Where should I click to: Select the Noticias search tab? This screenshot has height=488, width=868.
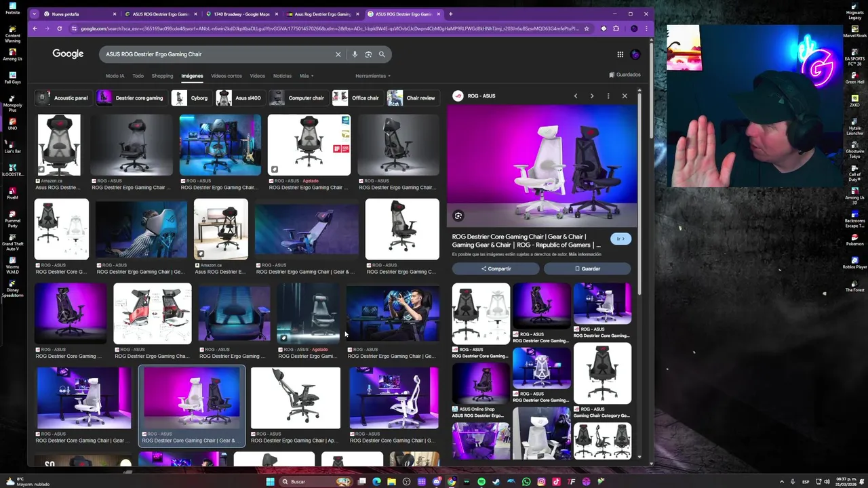click(x=282, y=76)
